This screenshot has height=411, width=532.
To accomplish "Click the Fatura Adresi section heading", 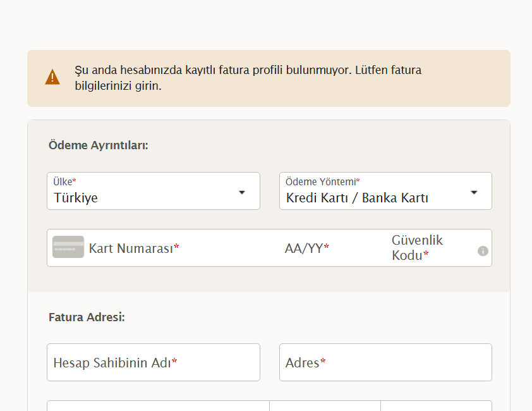I will pyautogui.click(x=87, y=317).
